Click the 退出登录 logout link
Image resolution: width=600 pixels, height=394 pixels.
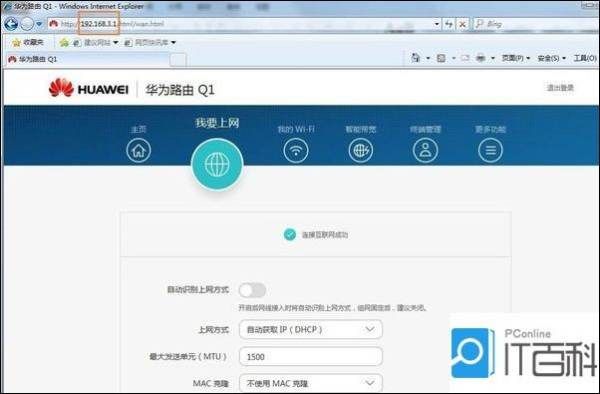click(x=560, y=88)
